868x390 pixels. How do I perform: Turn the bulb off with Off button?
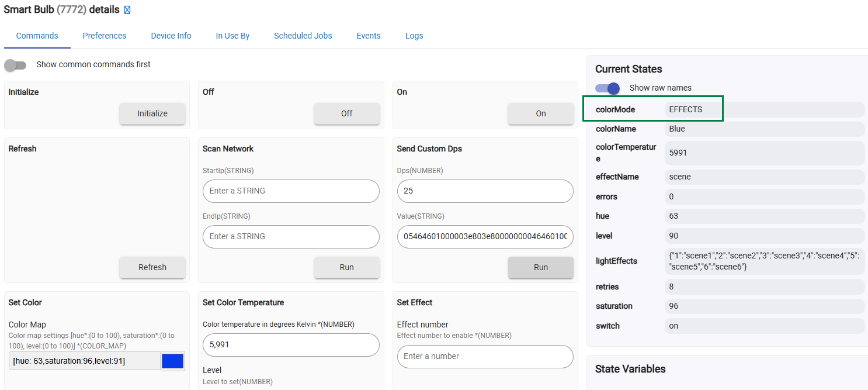(x=346, y=113)
